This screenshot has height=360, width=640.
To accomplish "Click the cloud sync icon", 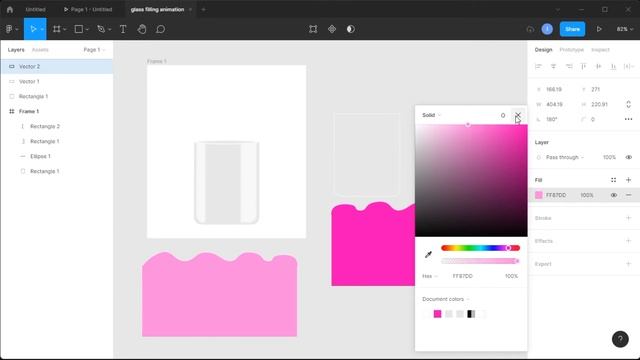I will point(530,29).
